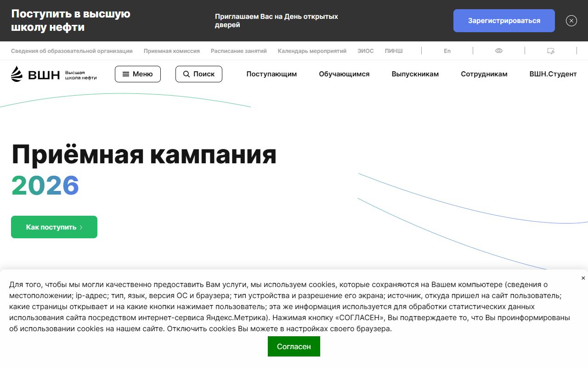Accept cookies with Согласен button
The image size is (588, 368).
point(294,346)
